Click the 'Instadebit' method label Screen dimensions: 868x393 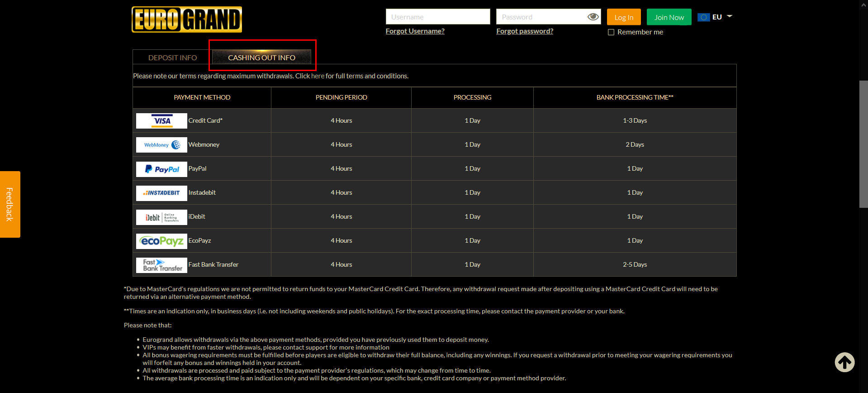pyautogui.click(x=202, y=192)
